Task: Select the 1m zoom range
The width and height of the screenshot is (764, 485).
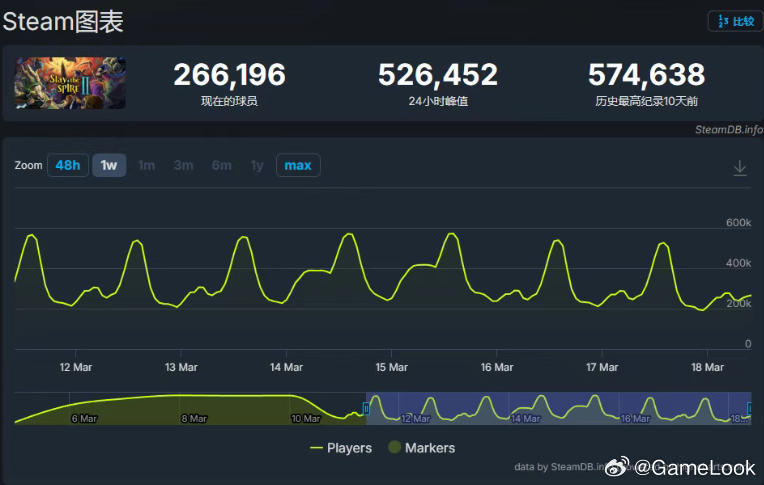Action: pyautogui.click(x=147, y=166)
